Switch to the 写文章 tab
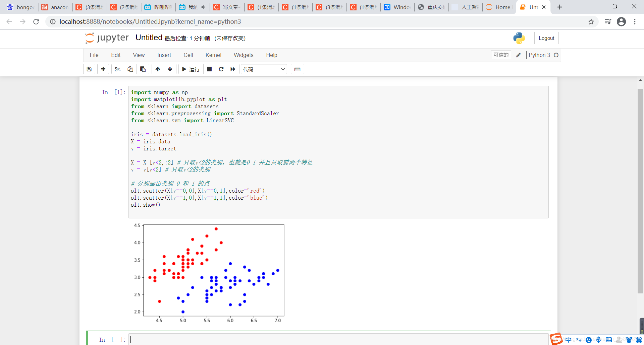 point(227,7)
